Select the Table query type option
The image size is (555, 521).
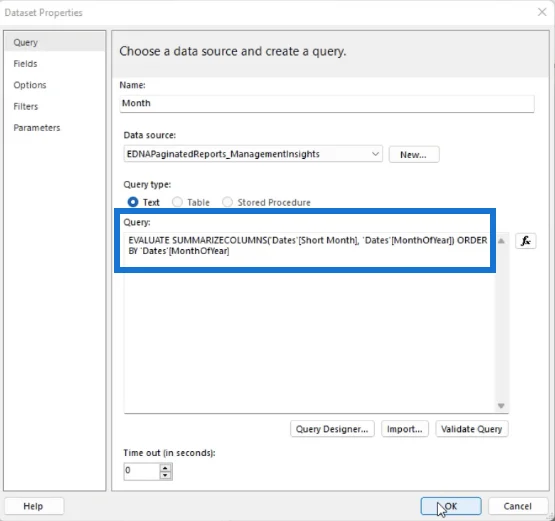(177, 202)
